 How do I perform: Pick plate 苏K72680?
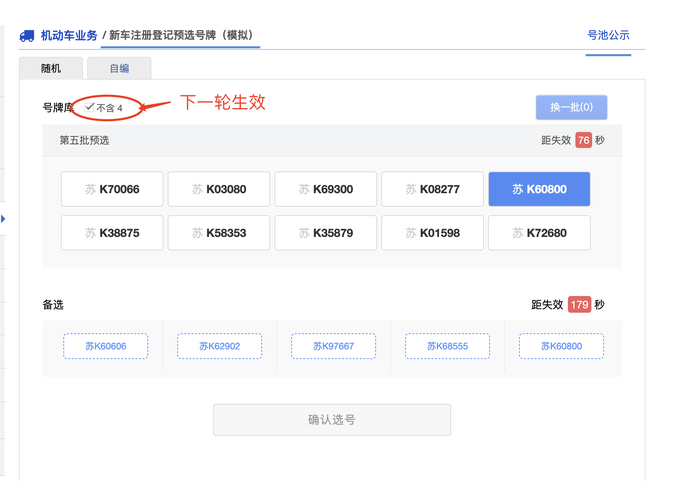tap(539, 233)
